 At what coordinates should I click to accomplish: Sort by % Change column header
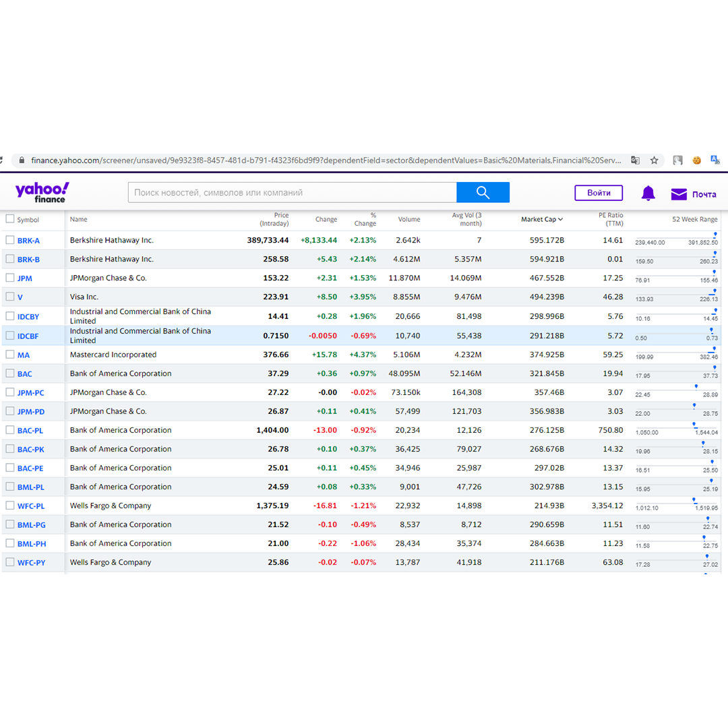point(365,219)
